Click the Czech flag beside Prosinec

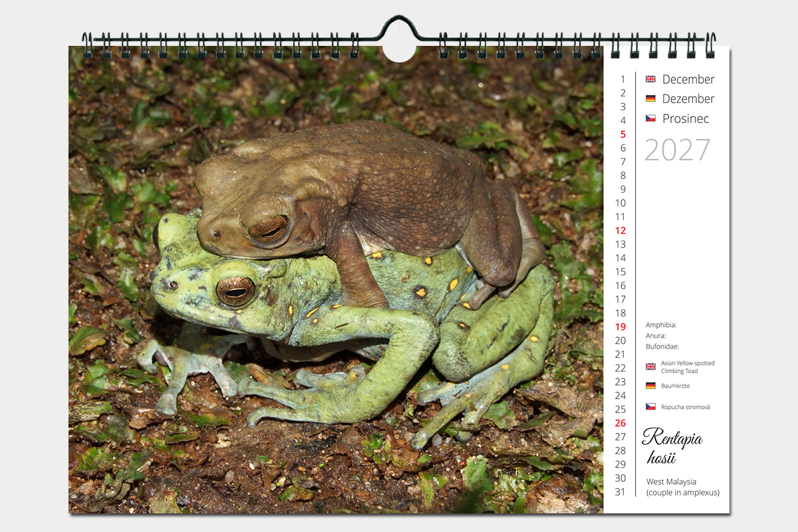click(x=650, y=118)
